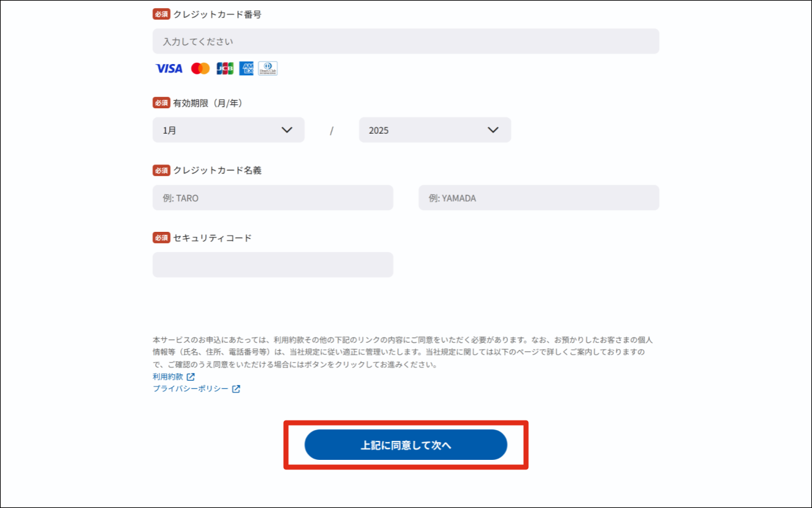The image size is (812, 508).
Task: Click the JCB card logo
Action: tap(225, 68)
